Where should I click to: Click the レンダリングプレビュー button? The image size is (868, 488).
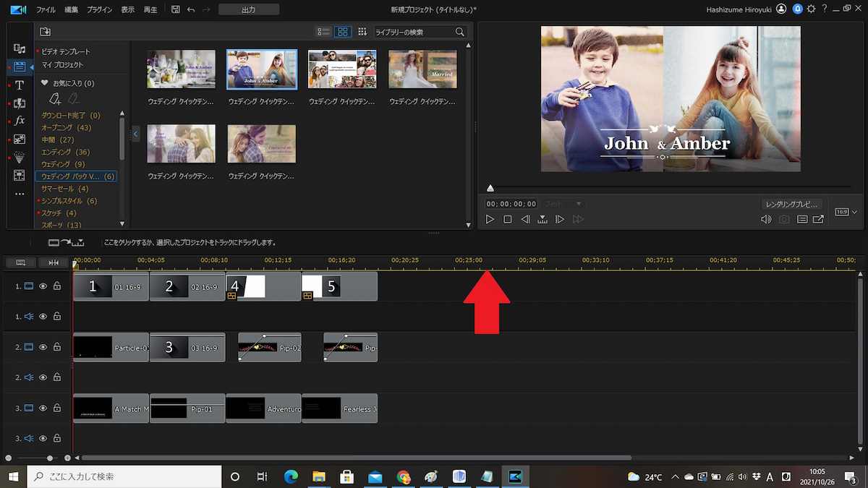tap(792, 204)
